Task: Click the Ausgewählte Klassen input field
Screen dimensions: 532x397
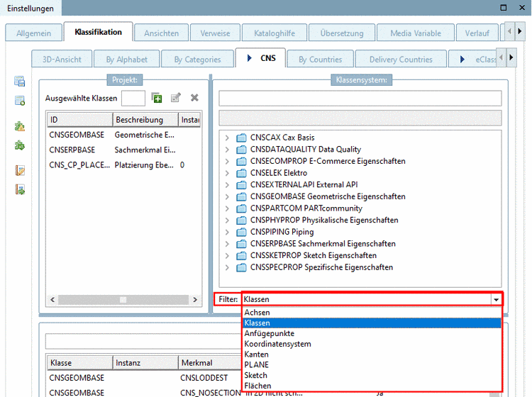Action: pos(133,99)
